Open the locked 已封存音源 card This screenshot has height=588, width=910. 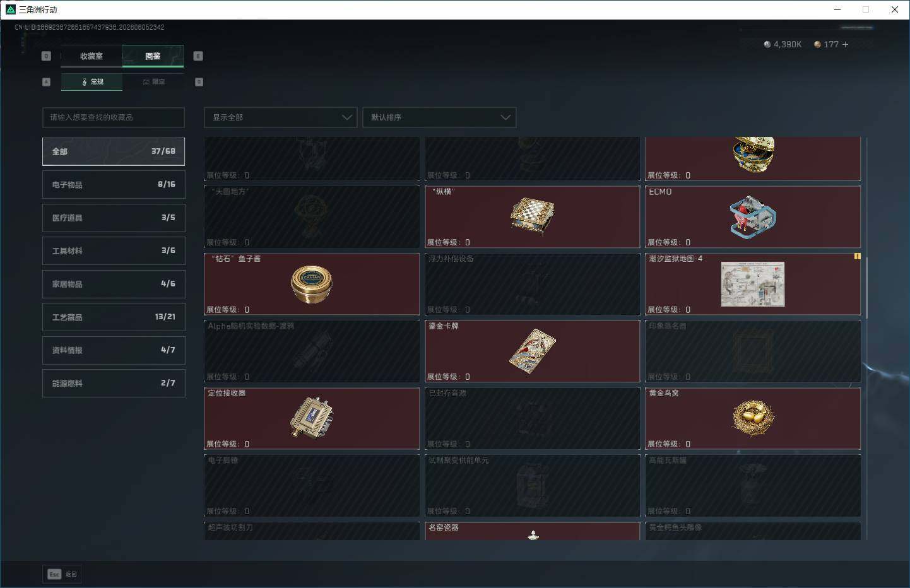[x=533, y=418]
